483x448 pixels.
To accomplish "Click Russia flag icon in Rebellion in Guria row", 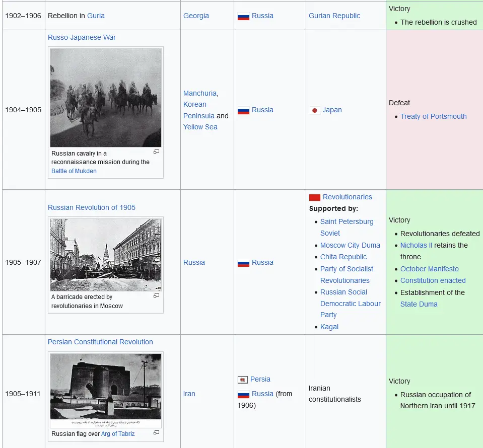I will pos(243,16).
